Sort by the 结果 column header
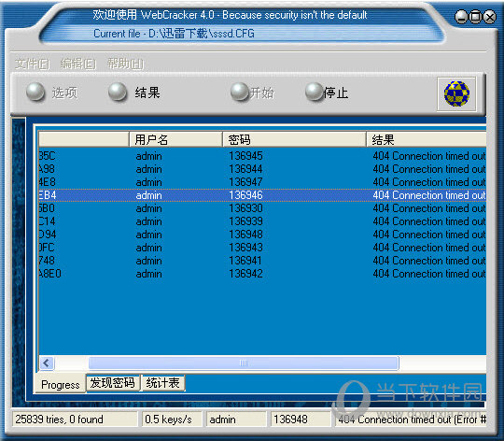 [x=427, y=139]
